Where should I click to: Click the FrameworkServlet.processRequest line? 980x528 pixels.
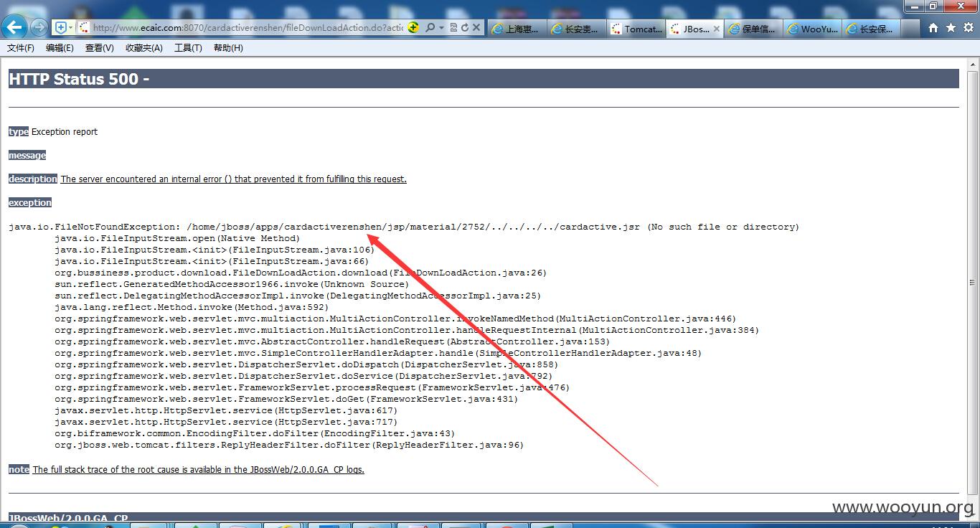(x=312, y=387)
